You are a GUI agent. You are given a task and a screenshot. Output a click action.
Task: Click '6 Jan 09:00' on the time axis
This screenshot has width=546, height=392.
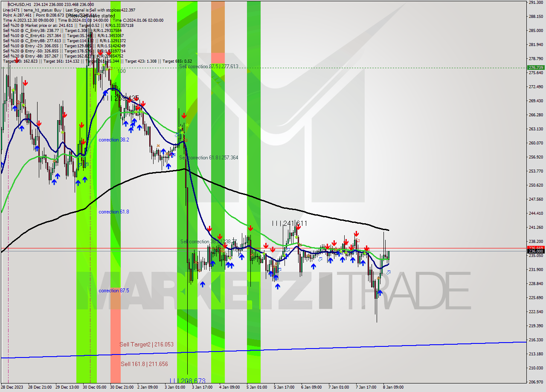point(311,387)
